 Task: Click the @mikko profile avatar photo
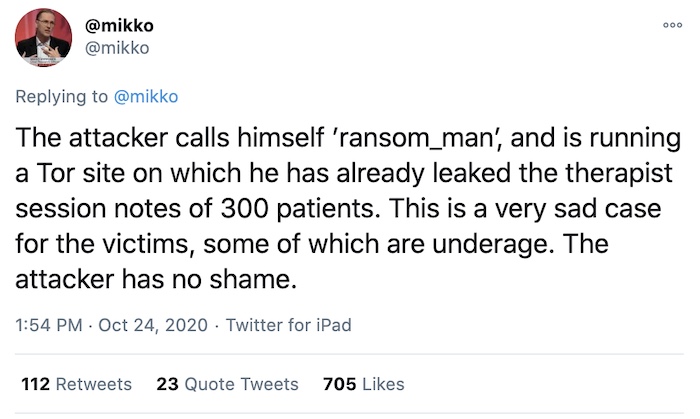43,37
